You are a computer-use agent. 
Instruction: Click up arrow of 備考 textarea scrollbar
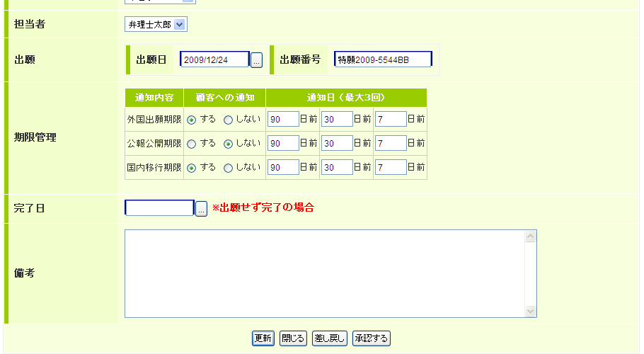click(530, 236)
